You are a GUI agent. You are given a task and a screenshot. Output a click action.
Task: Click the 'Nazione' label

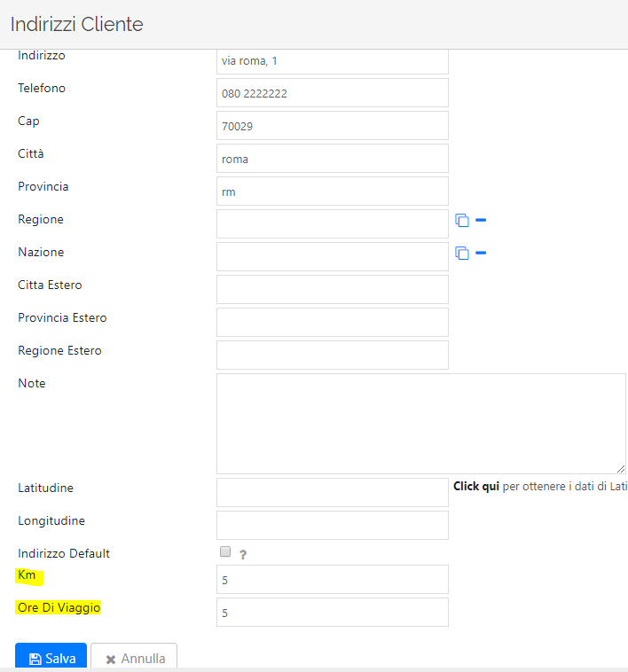click(x=41, y=252)
